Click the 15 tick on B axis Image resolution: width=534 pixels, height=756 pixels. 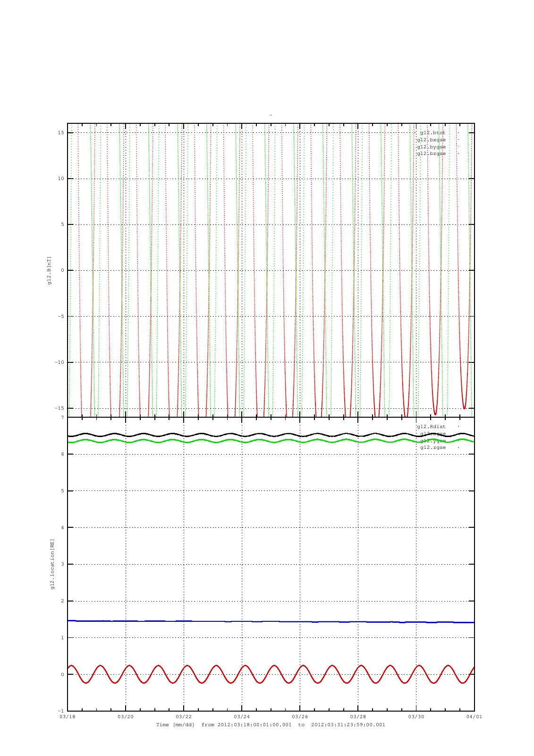[61, 133]
